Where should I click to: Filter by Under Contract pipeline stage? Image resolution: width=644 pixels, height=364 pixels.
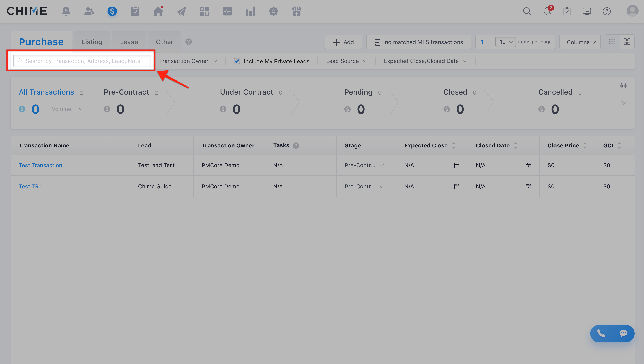tap(246, 92)
